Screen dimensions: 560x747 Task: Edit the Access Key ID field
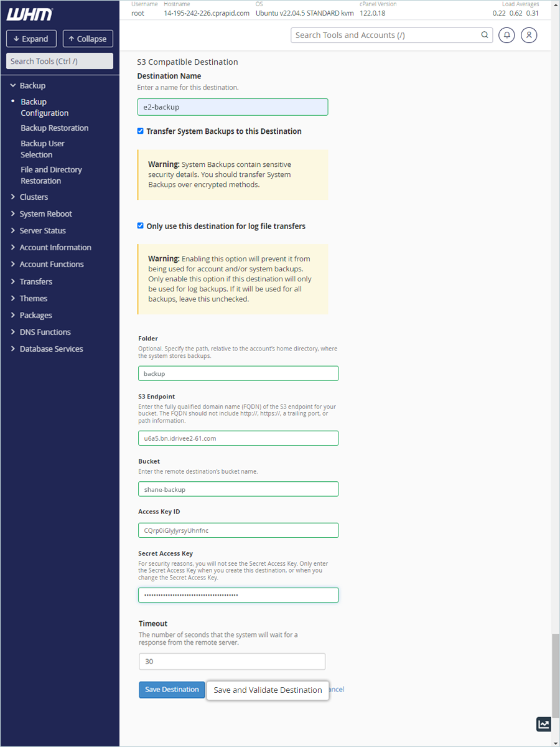[238, 530]
